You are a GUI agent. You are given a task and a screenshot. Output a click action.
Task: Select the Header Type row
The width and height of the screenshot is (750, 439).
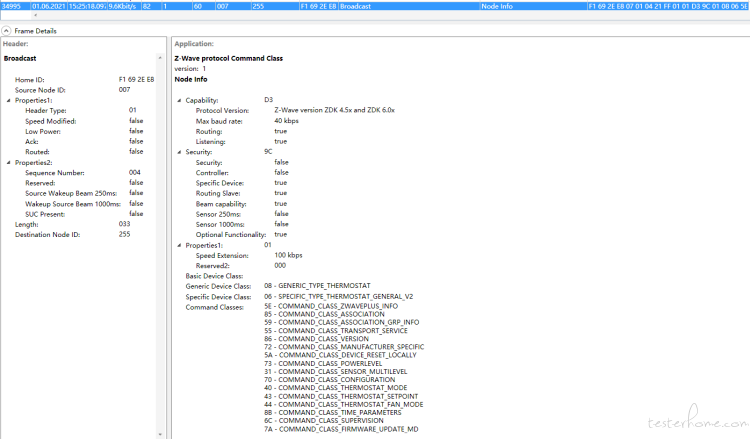tap(81, 110)
